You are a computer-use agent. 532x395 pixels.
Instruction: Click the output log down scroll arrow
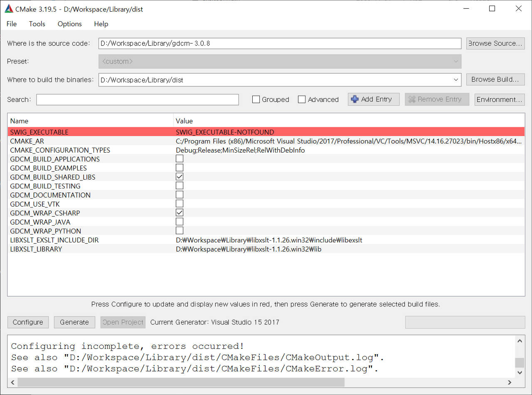pyautogui.click(x=520, y=373)
